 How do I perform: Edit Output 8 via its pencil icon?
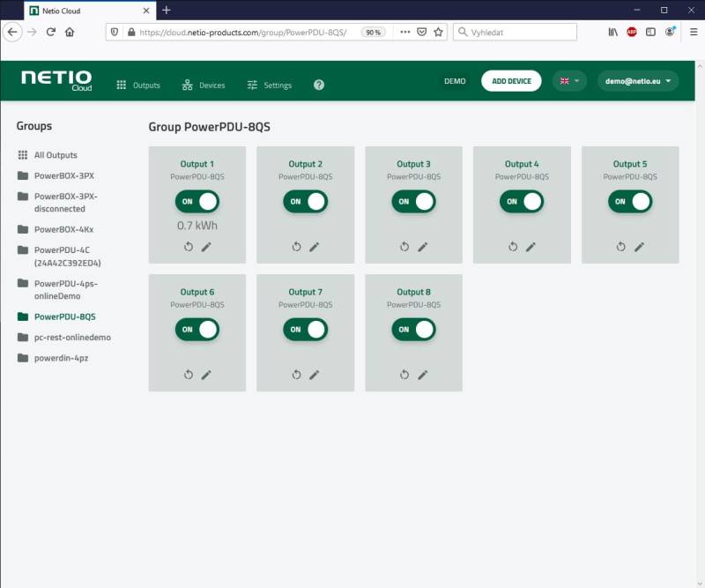tap(423, 375)
